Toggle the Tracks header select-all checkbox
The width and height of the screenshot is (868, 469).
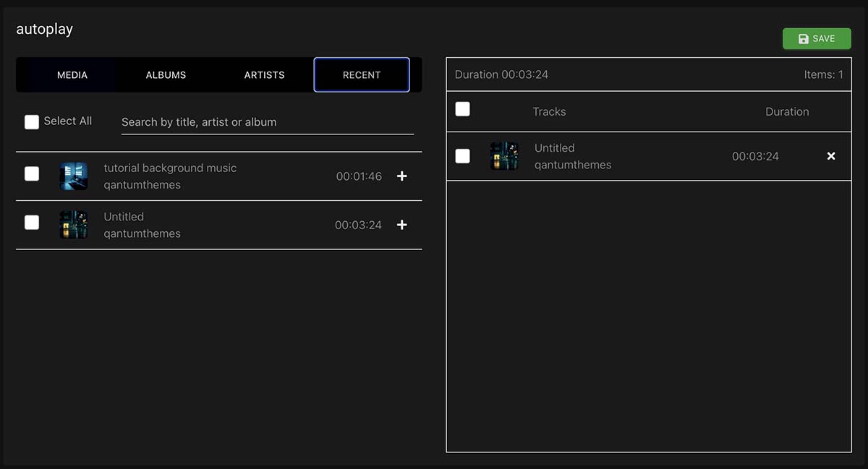tap(462, 109)
